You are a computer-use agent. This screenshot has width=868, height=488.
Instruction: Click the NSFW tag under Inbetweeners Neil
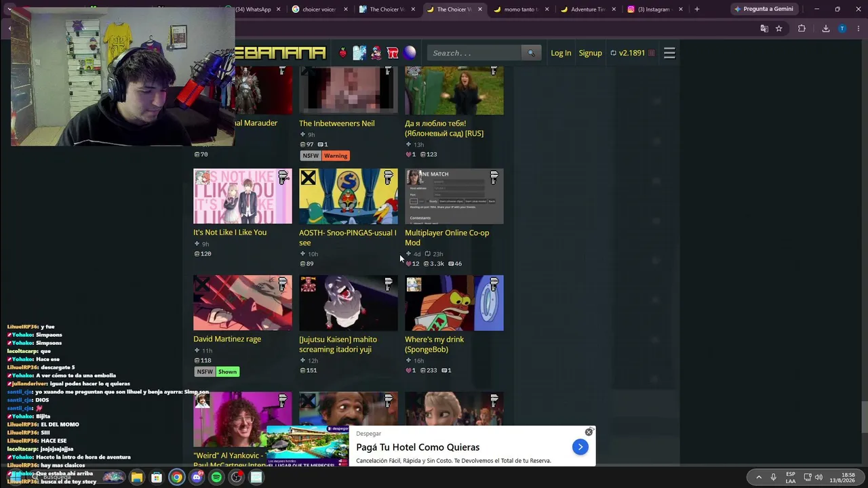(311, 156)
